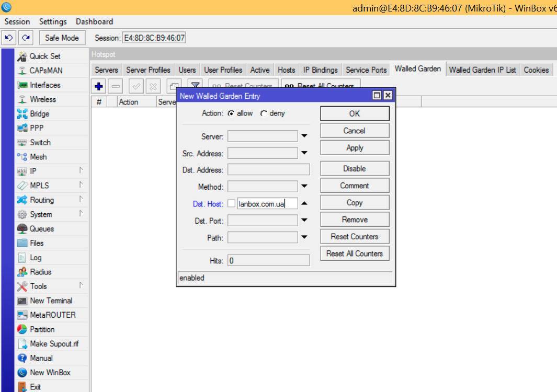557x392 pixels.
Task: Click the undo arrow icon
Action: [9, 38]
